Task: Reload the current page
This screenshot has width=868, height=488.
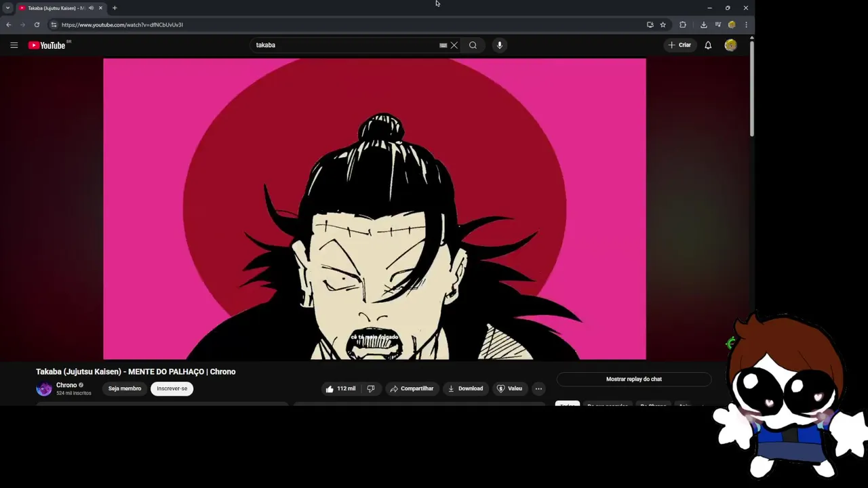Action: (x=37, y=25)
